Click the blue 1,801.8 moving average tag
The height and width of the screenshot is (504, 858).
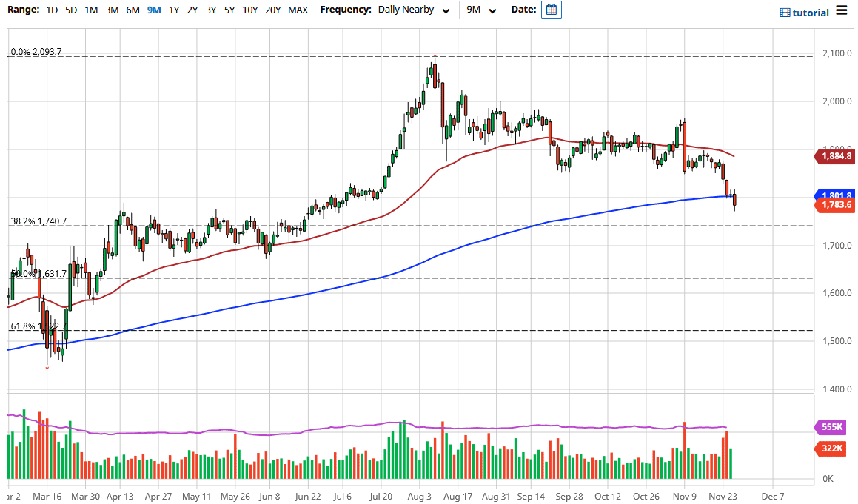[834, 195]
